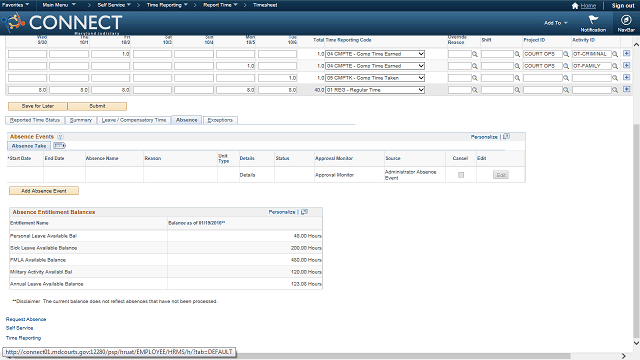Open grid icon beside Entitlement Balances Personalize
The height and width of the screenshot is (360, 640).
(x=304, y=212)
